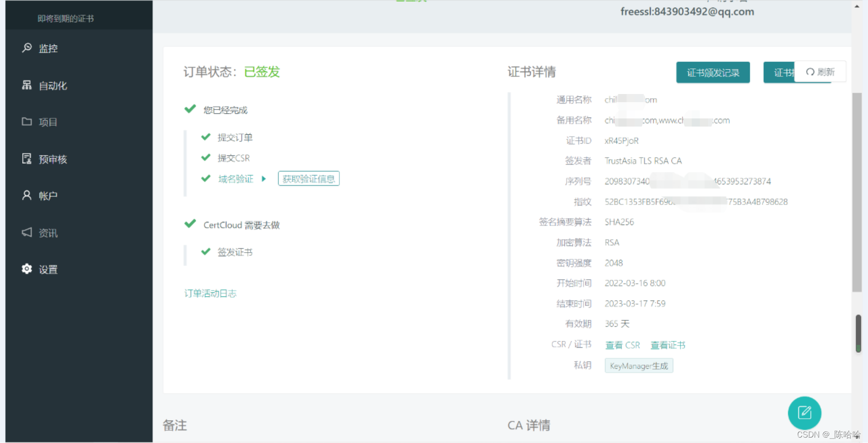The height and width of the screenshot is (443, 868).
Task: Open the 资讯 menu item
Action: 48,233
